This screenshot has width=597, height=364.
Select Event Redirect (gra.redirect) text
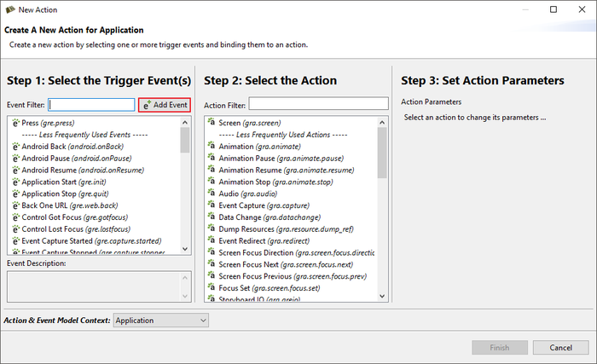tap(264, 241)
